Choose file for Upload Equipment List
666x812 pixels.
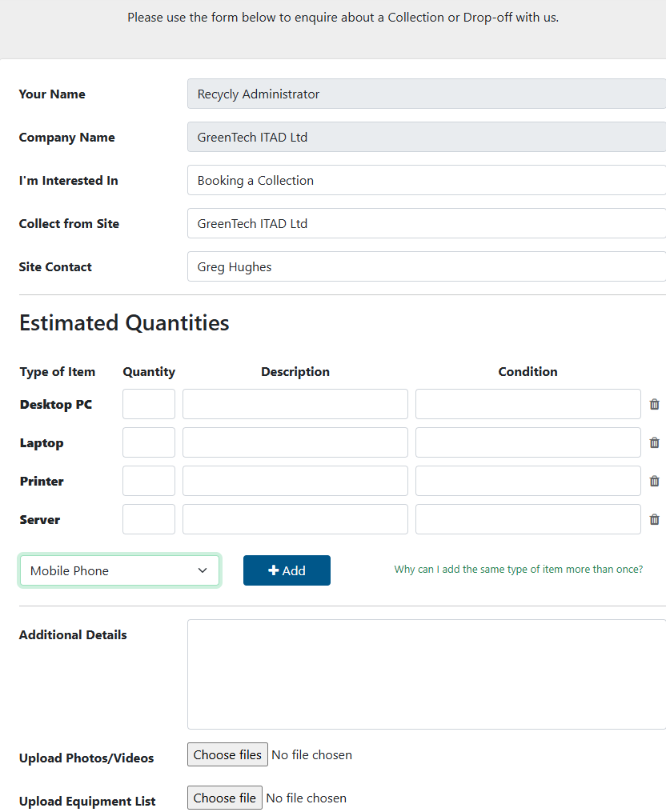[225, 798]
